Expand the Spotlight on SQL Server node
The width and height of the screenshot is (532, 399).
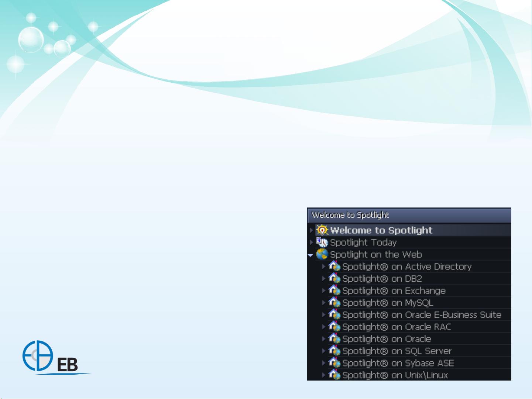[324, 351]
